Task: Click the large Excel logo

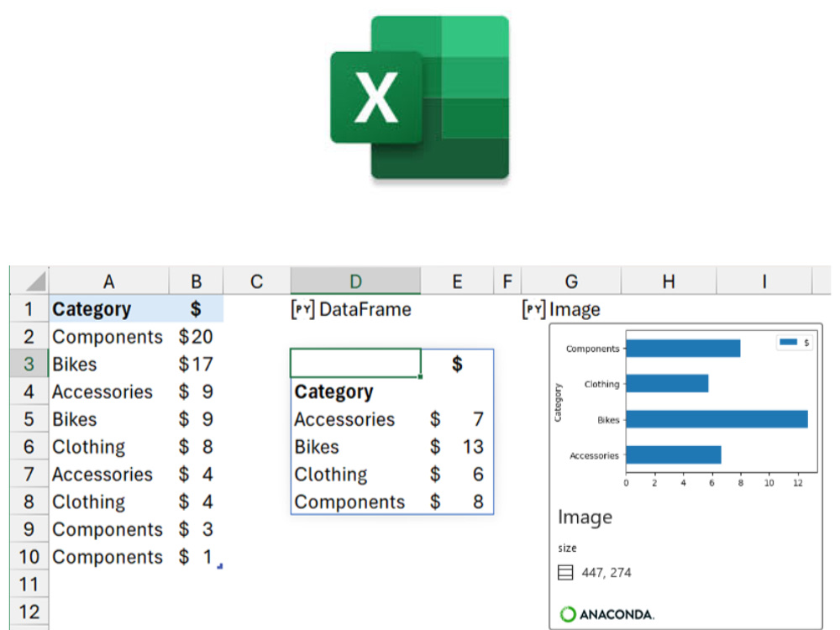Action: point(419,97)
